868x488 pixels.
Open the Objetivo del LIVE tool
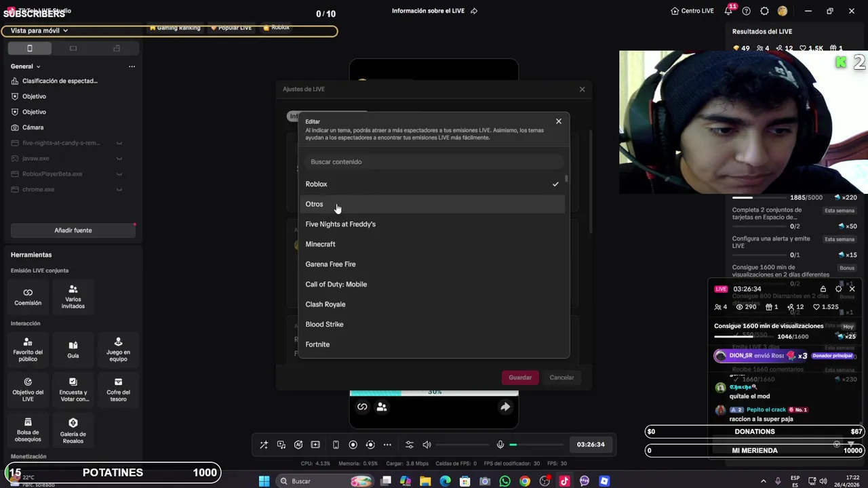click(x=28, y=390)
